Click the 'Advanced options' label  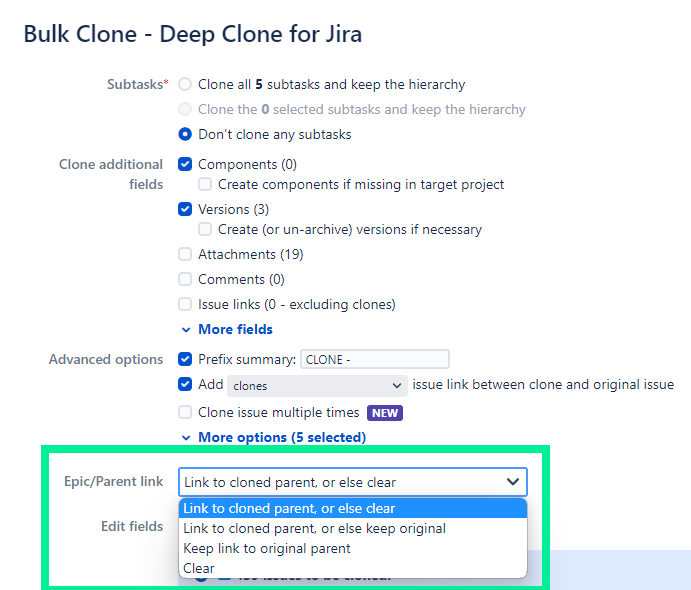[106, 359]
